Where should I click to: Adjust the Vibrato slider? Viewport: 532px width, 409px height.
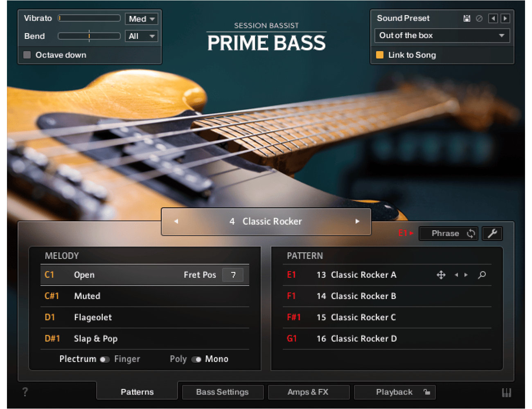point(89,18)
